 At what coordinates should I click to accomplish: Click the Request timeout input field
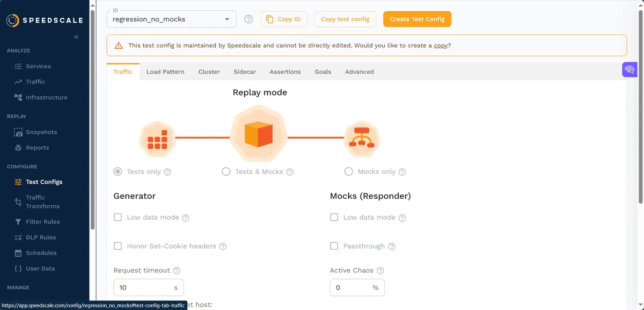point(142,287)
